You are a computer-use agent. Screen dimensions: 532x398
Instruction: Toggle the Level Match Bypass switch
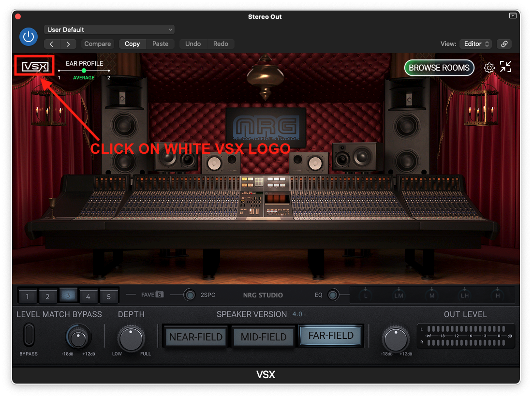(29, 335)
